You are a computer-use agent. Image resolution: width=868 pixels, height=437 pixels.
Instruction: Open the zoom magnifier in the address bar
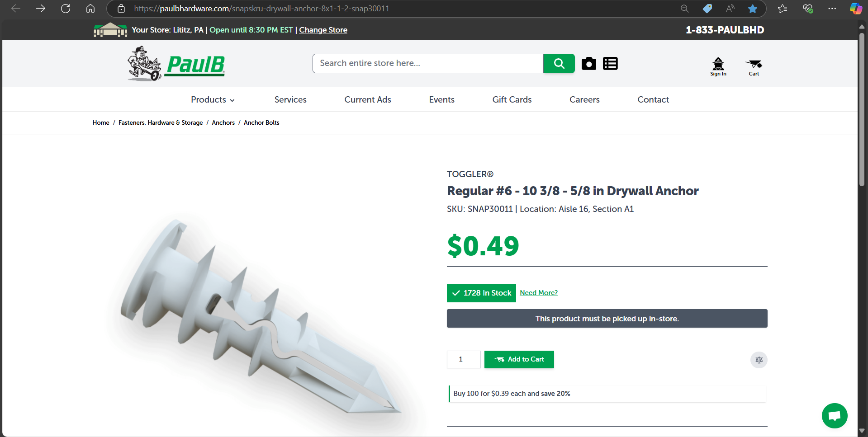pyautogui.click(x=684, y=9)
